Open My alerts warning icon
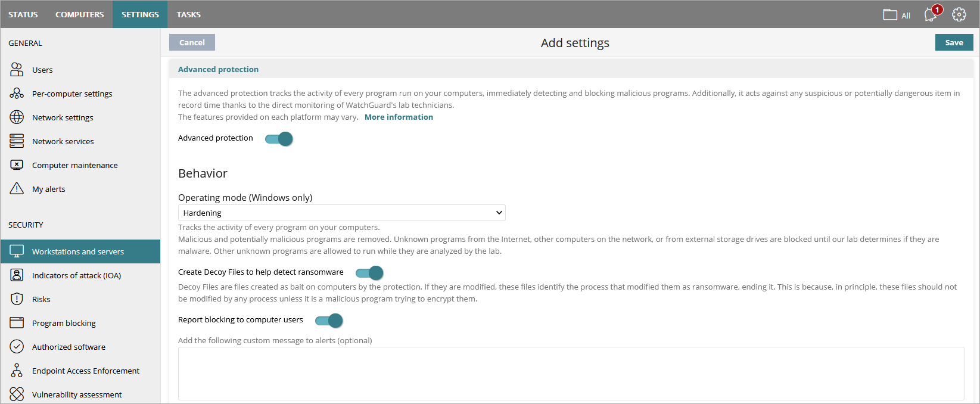This screenshot has height=404, width=980. point(17,189)
